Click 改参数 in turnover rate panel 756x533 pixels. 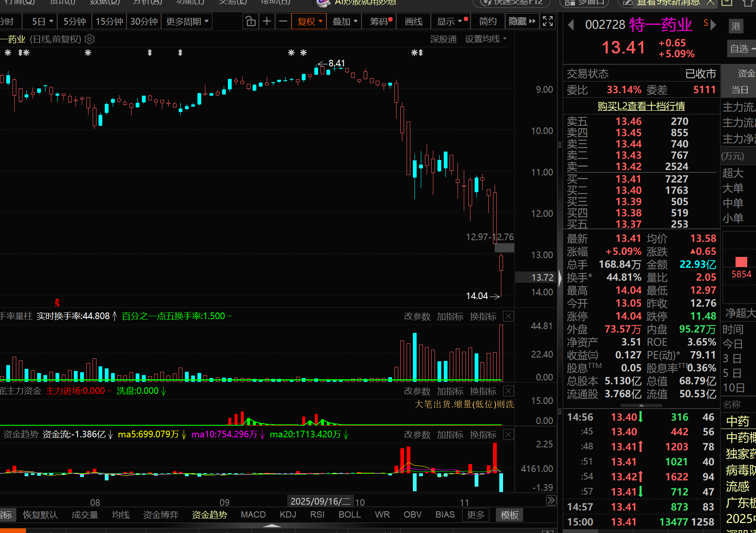[x=417, y=317]
